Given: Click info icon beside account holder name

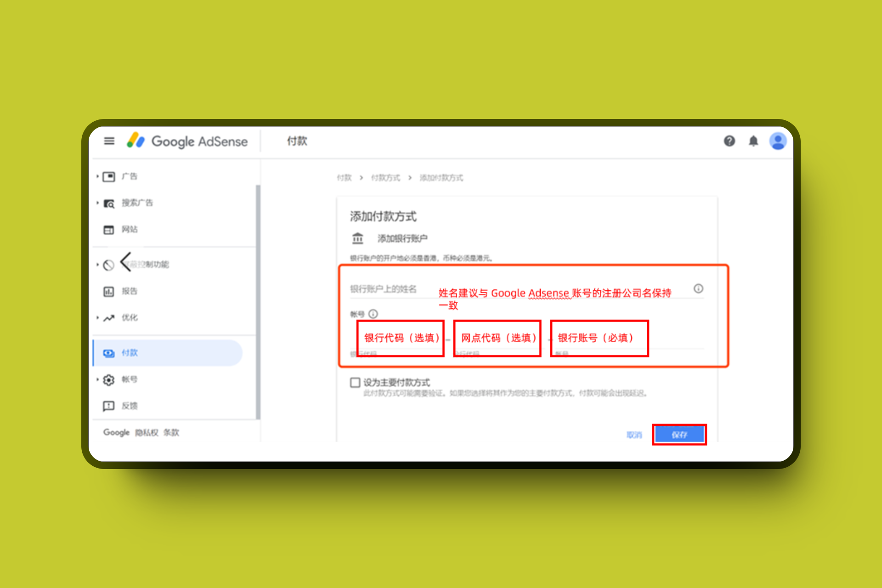Looking at the screenshot, I should coord(698,288).
